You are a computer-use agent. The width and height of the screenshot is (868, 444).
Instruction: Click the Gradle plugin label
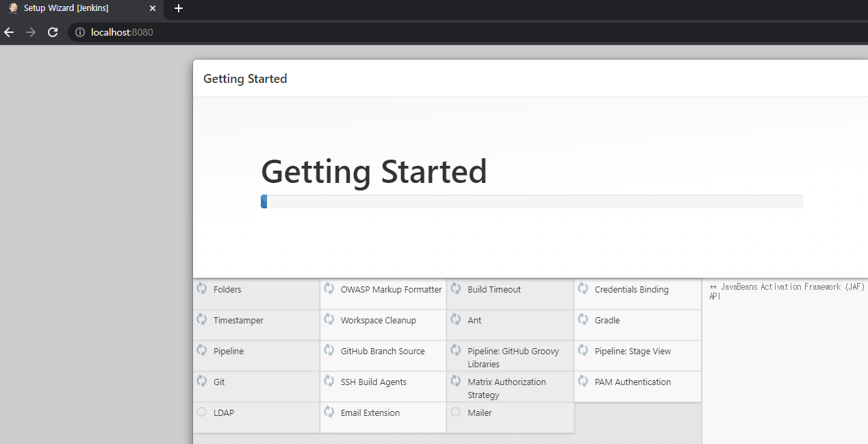607,321
